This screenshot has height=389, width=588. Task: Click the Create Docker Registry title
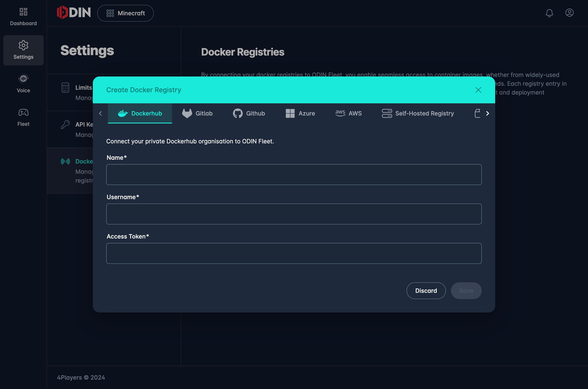[x=144, y=90]
